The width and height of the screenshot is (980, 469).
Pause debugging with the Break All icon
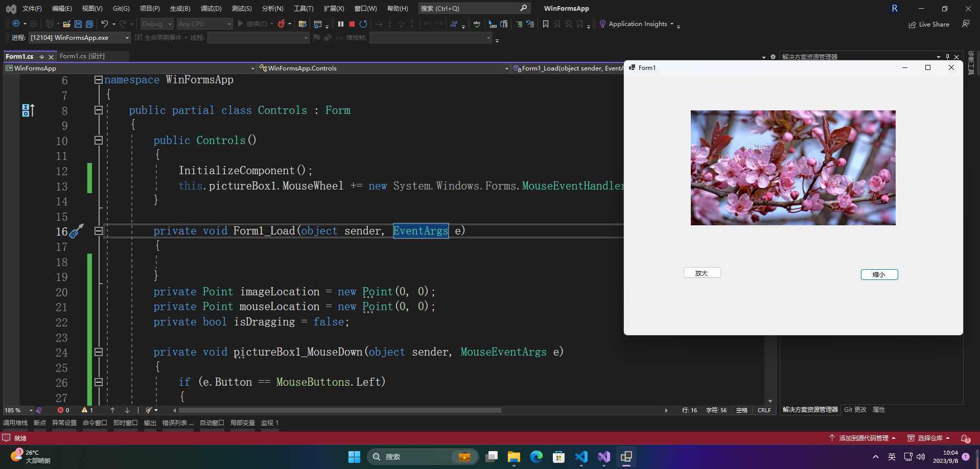pyautogui.click(x=341, y=24)
